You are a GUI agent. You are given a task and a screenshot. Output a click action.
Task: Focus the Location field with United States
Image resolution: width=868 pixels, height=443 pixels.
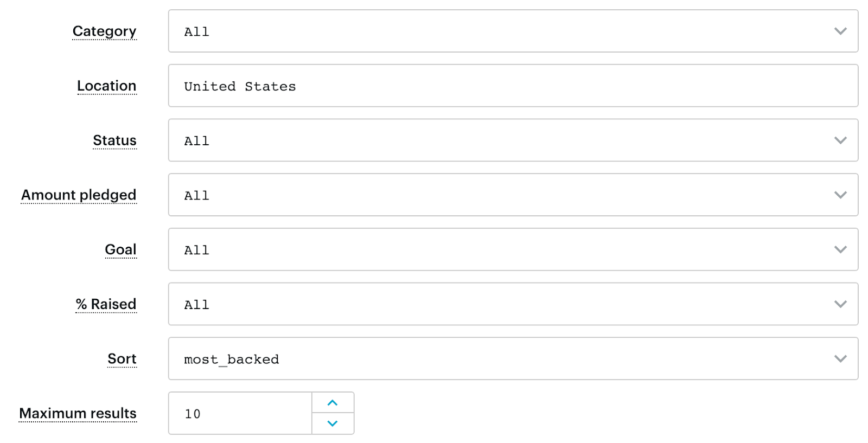[x=513, y=86]
